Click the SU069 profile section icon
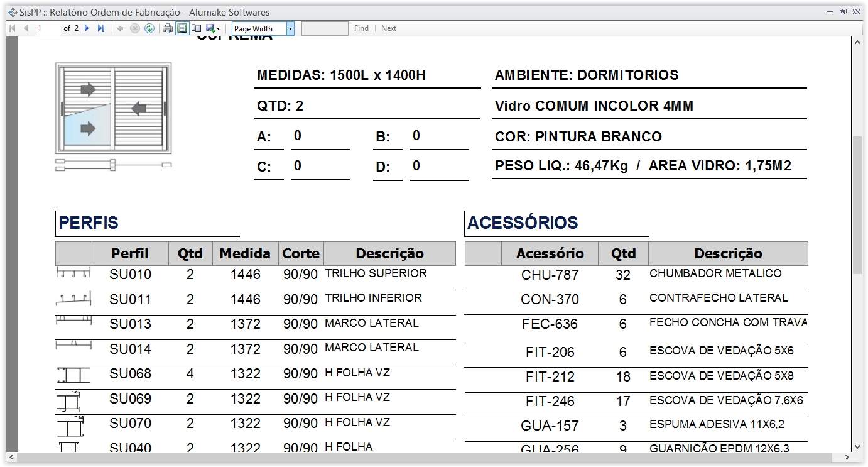 68,401
